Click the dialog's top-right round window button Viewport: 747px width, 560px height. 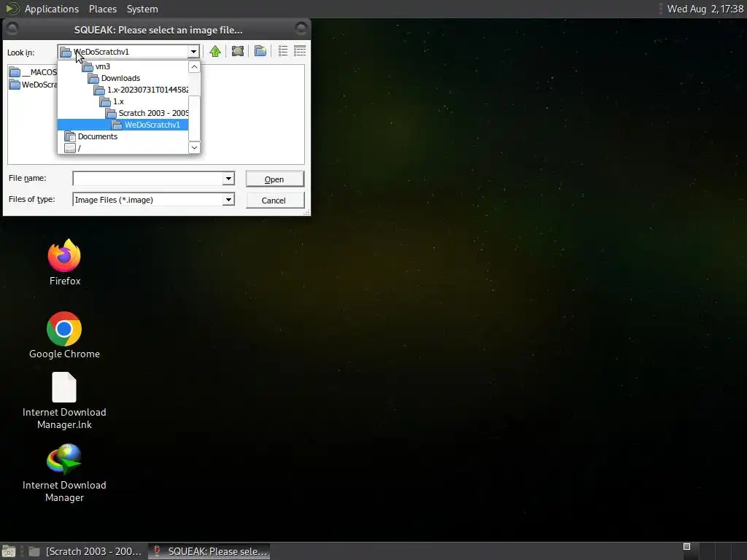(x=301, y=29)
